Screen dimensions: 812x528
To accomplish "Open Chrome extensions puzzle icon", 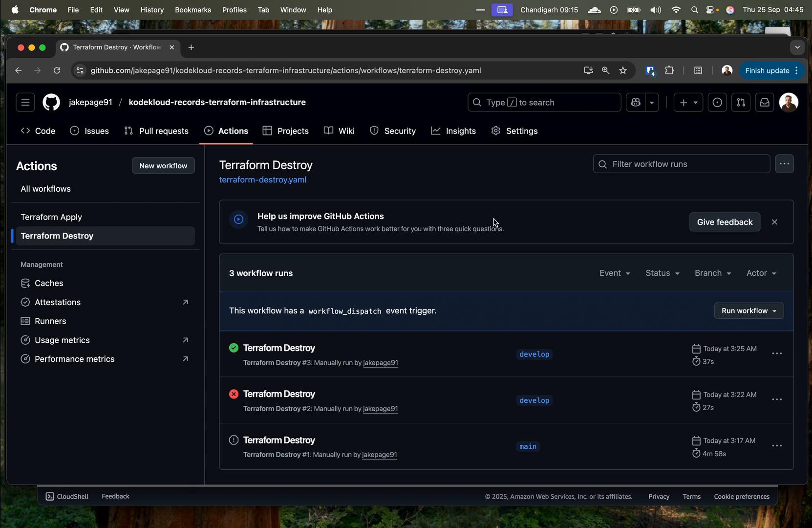I will click(669, 70).
